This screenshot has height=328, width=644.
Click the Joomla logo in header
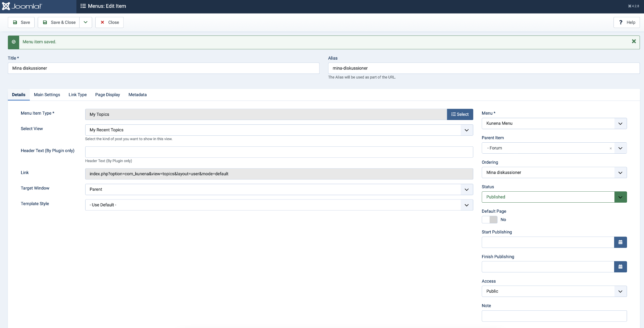pos(22,6)
